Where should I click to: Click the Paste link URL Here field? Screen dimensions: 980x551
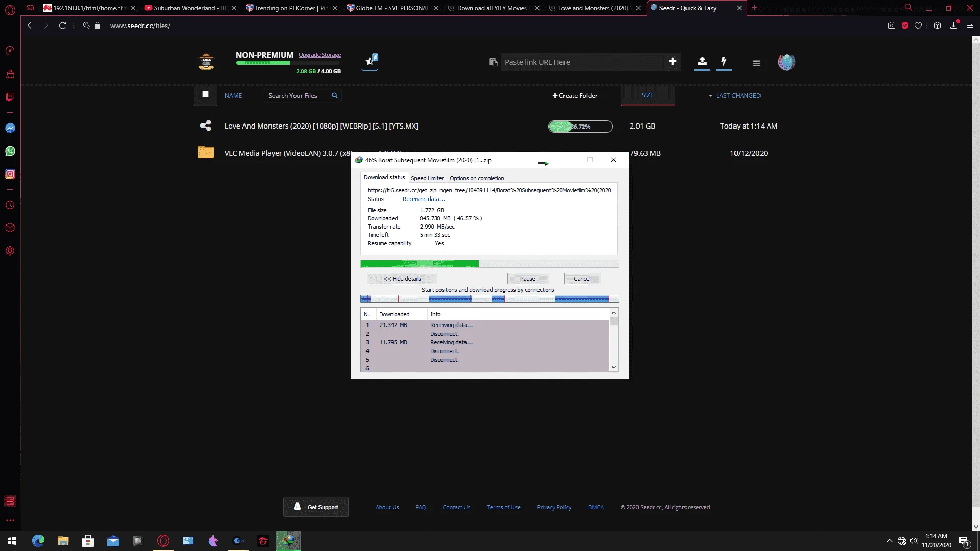click(x=584, y=62)
